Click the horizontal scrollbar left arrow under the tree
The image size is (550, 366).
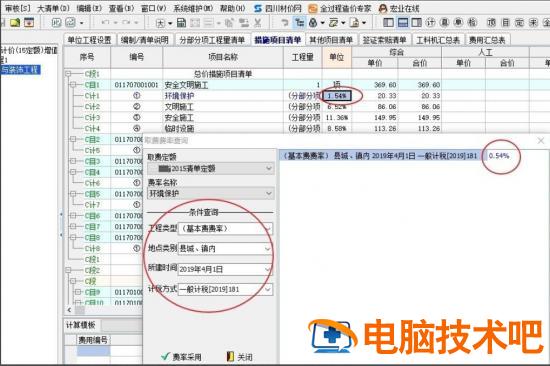[69, 310]
